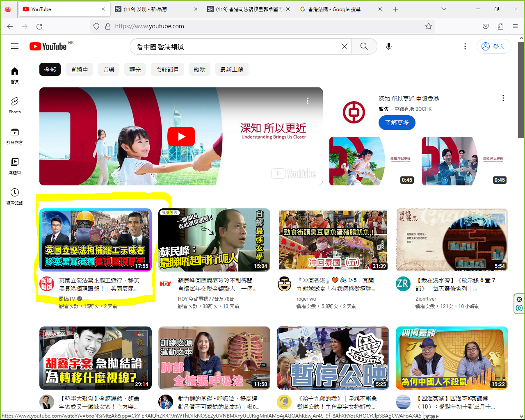Open the YouTube hamburger guide menu

[15, 46]
